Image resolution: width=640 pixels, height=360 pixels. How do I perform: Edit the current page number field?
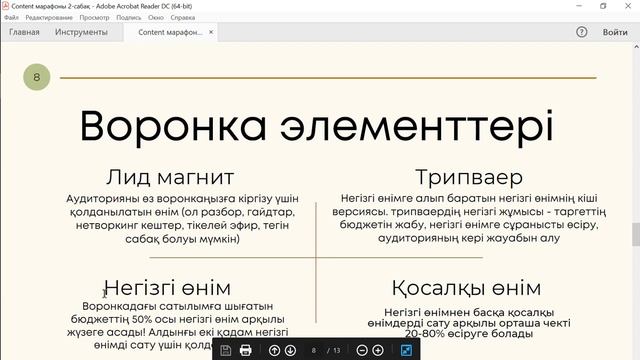tap(313, 350)
